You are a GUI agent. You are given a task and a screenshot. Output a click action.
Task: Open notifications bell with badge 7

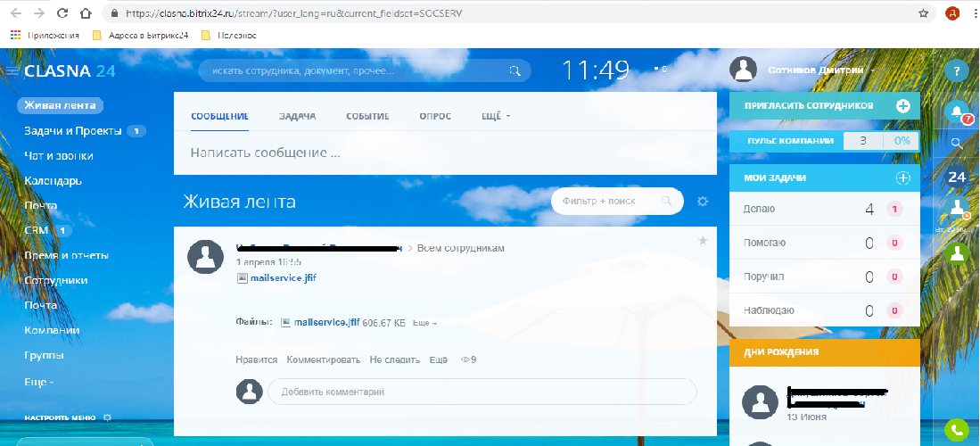[x=957, y=112]
